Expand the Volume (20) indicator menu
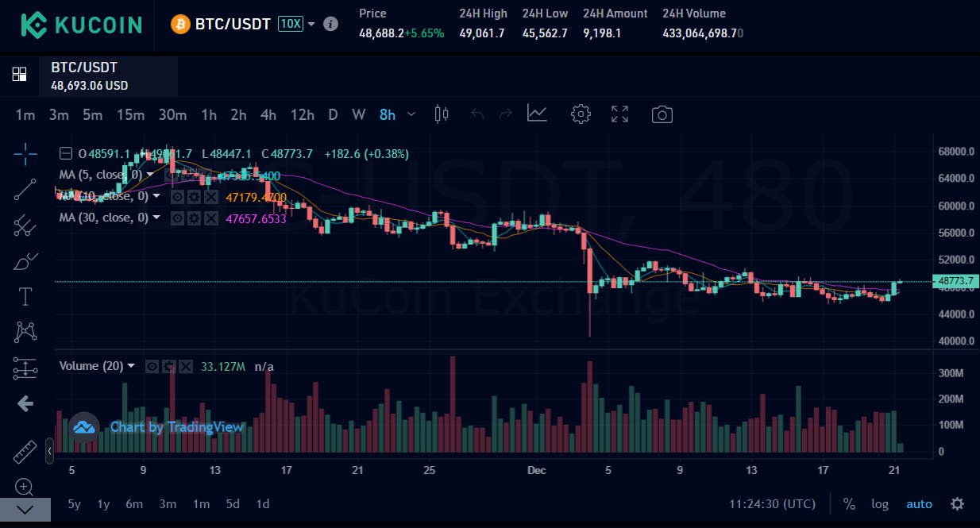Screen dimensions: 980x528 [x=131, y=366]
